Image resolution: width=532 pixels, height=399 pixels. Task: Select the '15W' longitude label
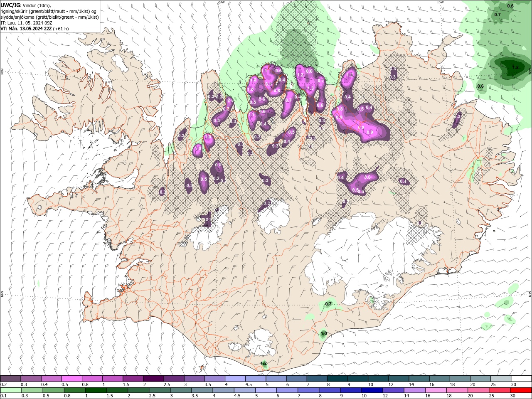tap(440, 2)
